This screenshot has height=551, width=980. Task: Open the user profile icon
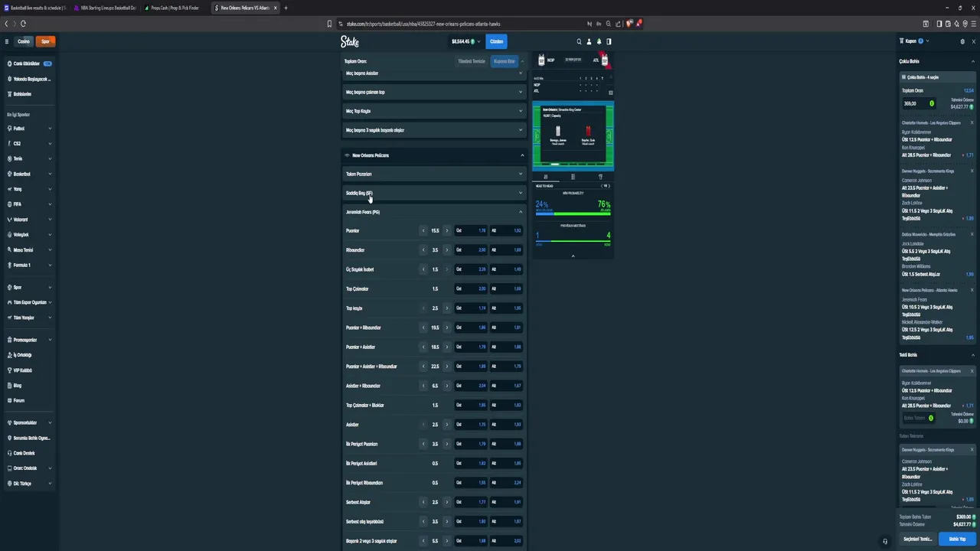pyautogui.click(x=589, y=41)
